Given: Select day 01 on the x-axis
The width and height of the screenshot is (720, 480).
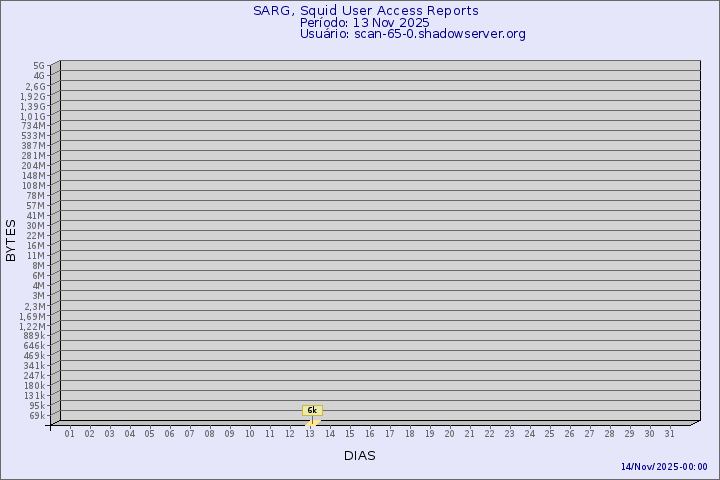Looking at the screenshot, I should point(70,434).
